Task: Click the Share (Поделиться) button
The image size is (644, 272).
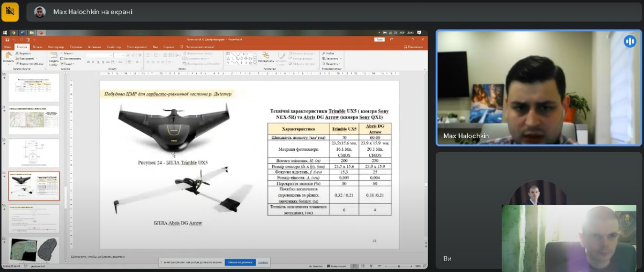Action: 413,47
